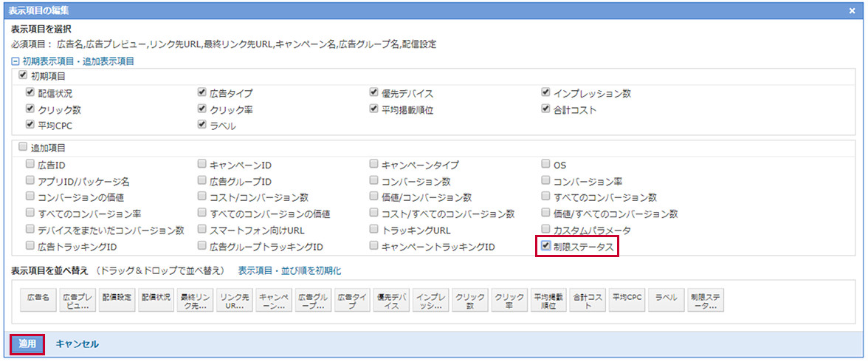Select the 合計コスト sort order tile

click(x=588, y=301)
